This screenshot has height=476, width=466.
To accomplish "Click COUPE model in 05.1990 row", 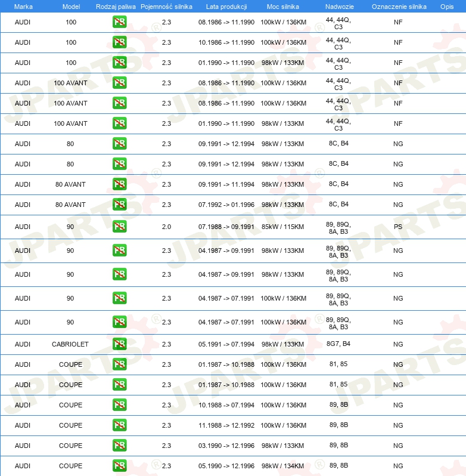I will [71, 466].
